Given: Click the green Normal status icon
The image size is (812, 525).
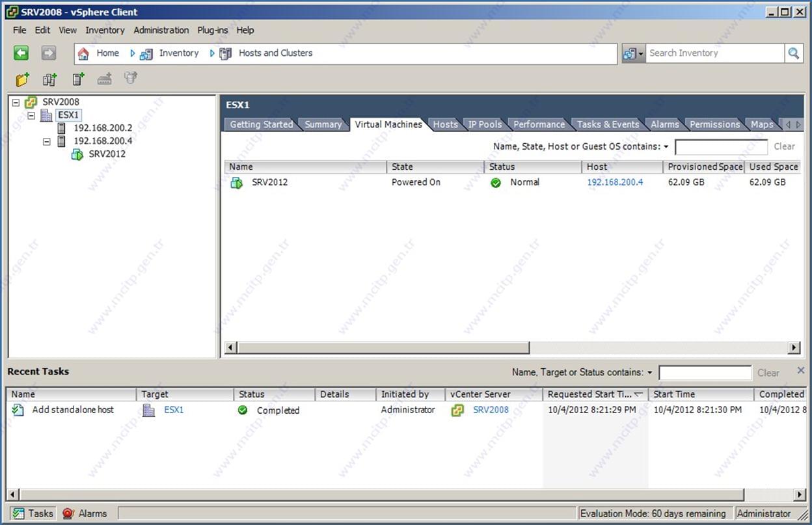Looking at the screenshot, I should point(496,183).
